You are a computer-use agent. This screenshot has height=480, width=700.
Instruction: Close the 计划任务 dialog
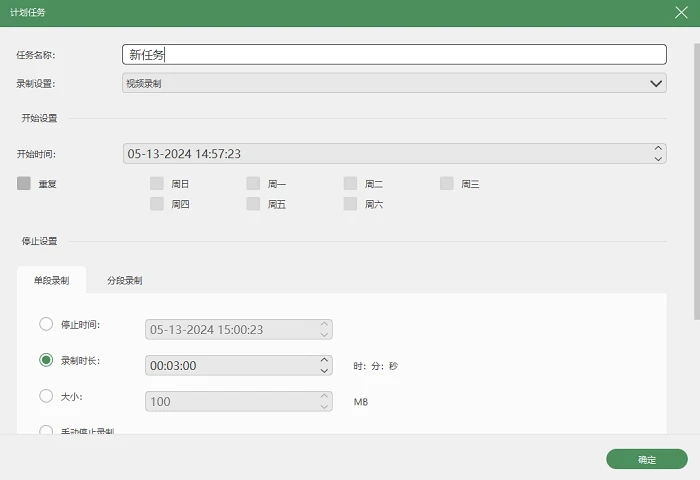click(681, 13)
